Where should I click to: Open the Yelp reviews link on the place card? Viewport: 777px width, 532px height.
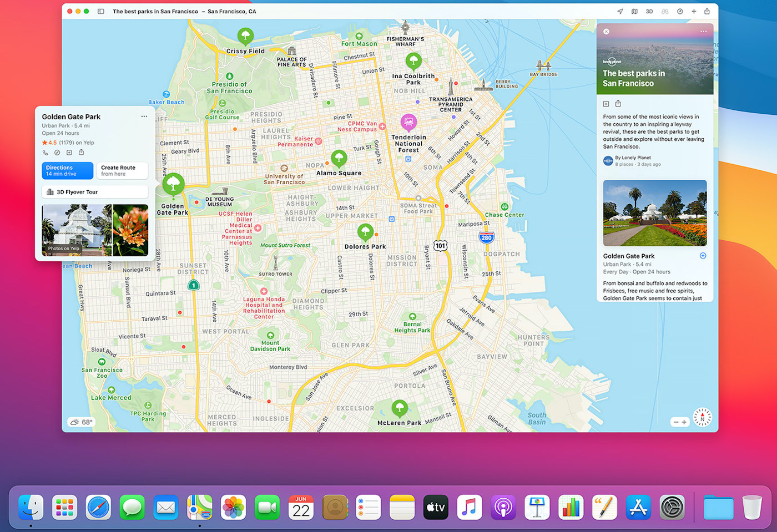[67, 142]
